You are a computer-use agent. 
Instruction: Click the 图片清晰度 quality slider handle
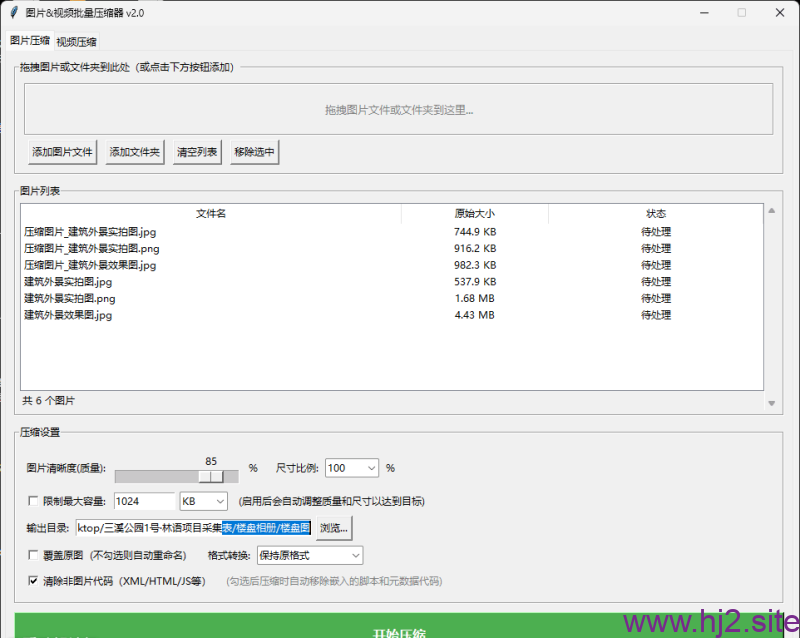211,476
